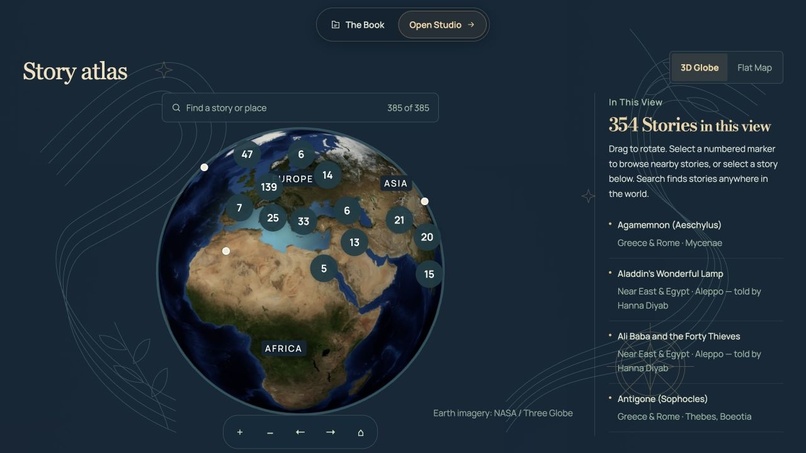Rotate globe right with right arrow
The width and height of the screenshot is (806, 453).
(331, 432)
